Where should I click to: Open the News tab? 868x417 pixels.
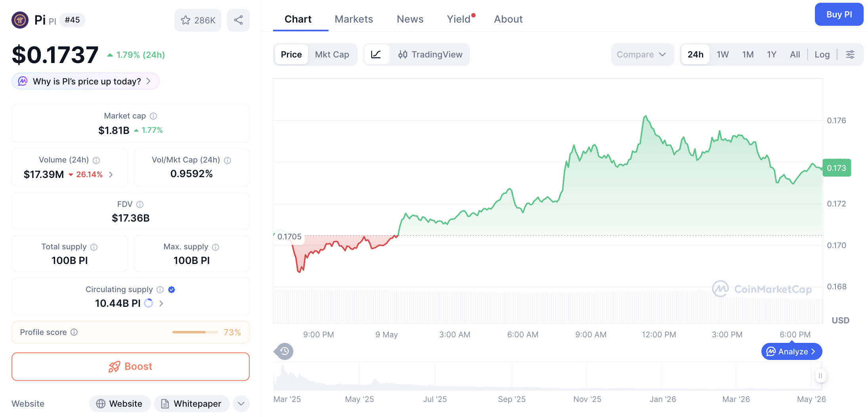[410, 19]
